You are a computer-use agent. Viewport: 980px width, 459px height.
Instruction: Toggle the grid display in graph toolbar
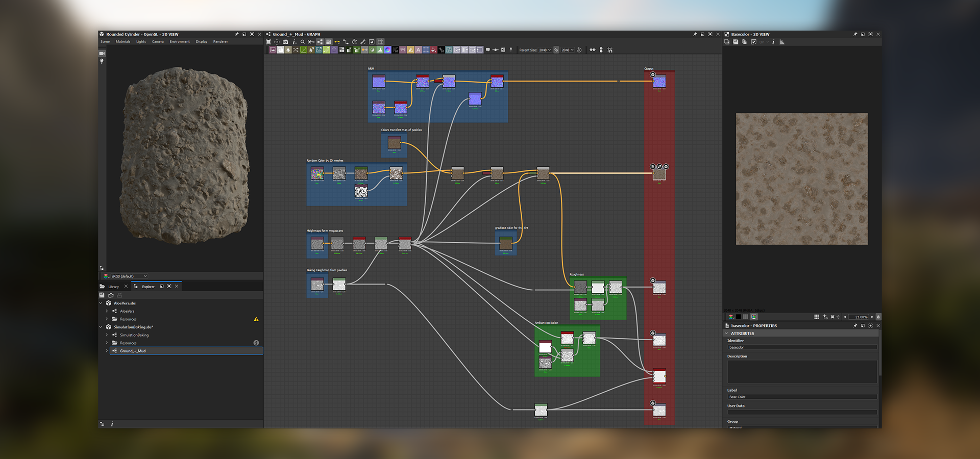(380, 42)
